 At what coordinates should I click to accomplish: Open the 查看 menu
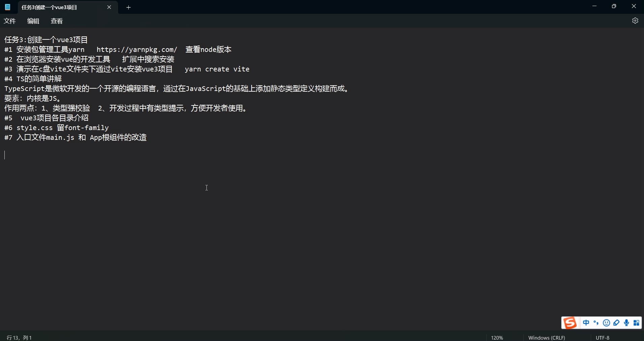[x=57, y=21]
